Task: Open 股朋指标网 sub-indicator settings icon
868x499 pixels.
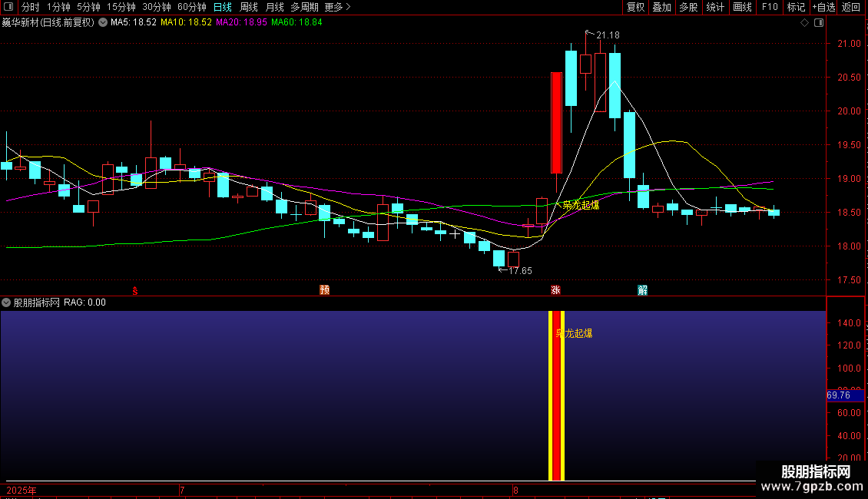Action: [x=6, y=302]
